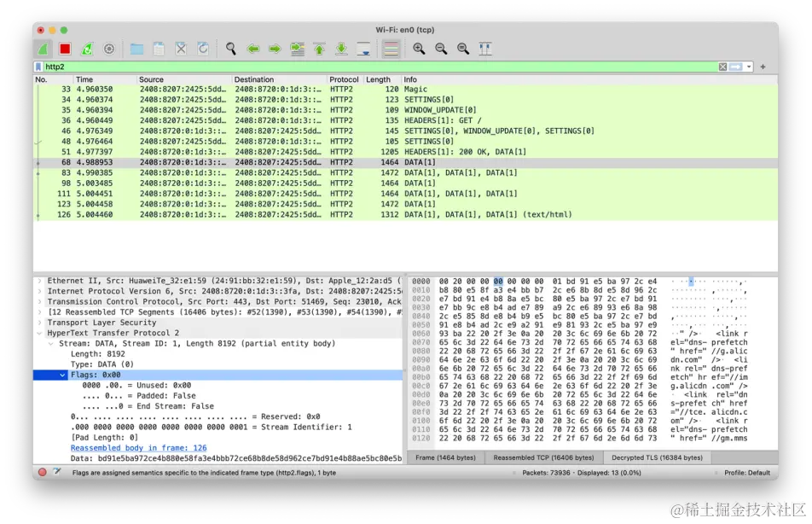
Task: Restart the current capture
Action: tap(87, 49)
